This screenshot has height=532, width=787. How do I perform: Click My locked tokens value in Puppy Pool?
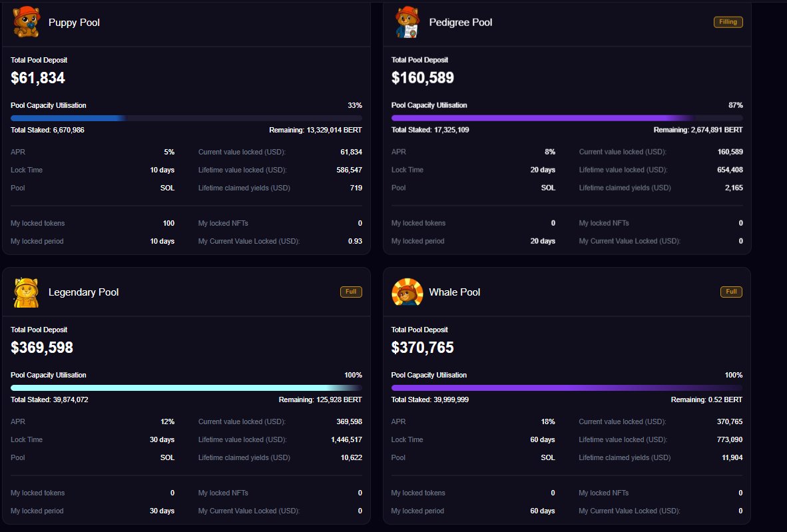coord(168,223)
